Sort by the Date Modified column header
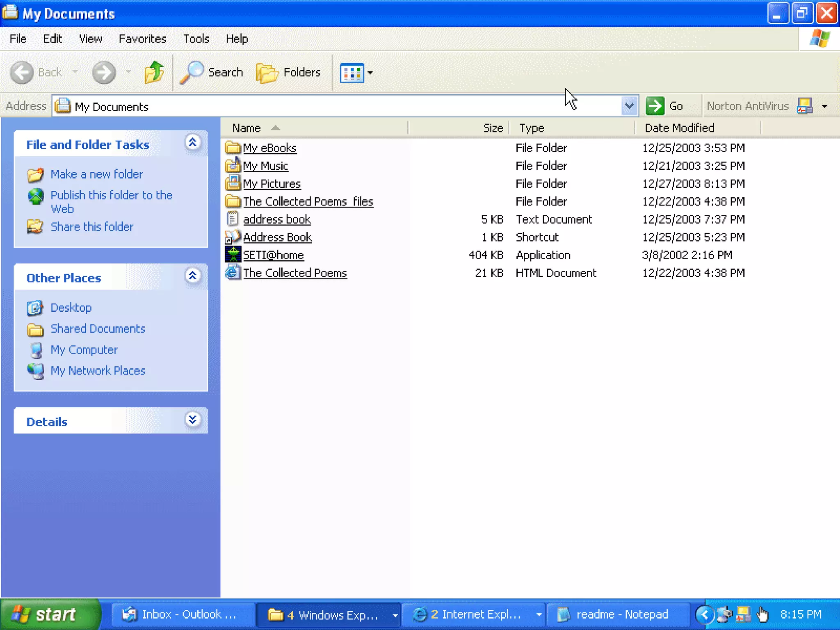840x630 pixels. 679,128
